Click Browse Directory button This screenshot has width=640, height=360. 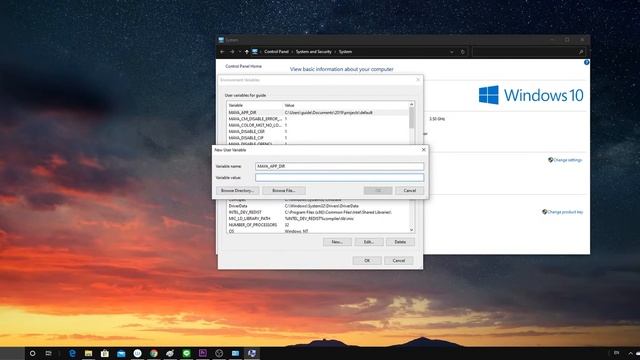238,191
